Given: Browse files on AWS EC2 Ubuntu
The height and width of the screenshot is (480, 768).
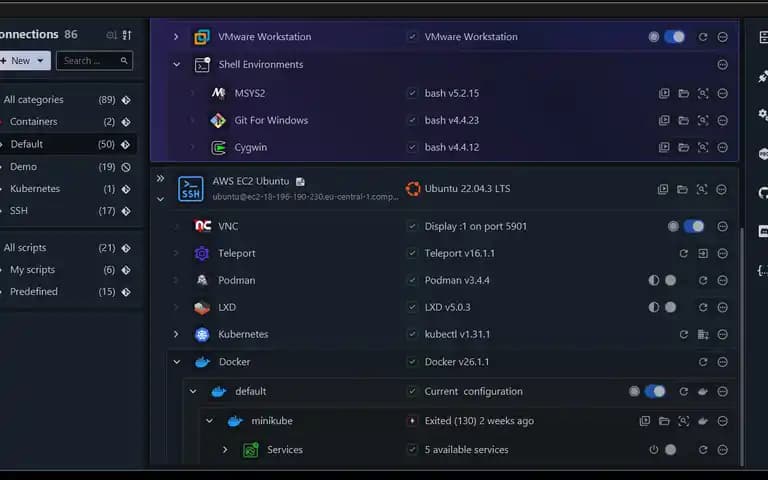Looking at the screenshot, I should click(x=682, y=189).
